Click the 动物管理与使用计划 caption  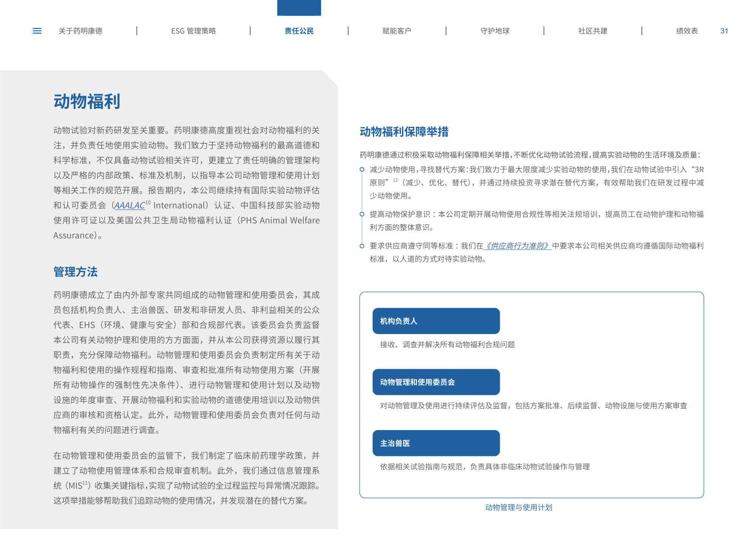(519, 507)
